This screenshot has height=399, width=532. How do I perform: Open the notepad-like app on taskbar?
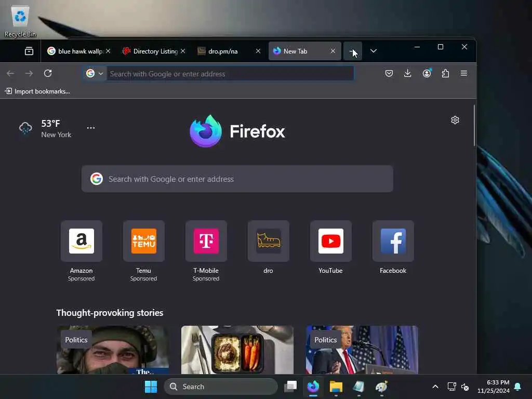click(x=358, y=387)
